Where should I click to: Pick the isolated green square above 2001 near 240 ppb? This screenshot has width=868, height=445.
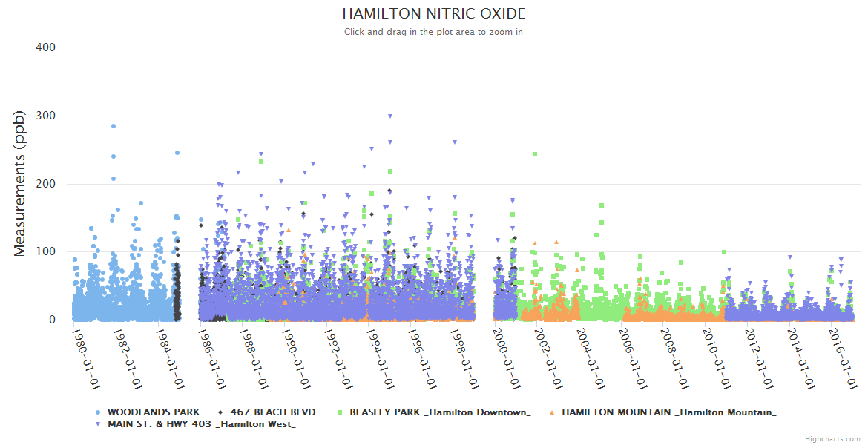tap(535, 154)
